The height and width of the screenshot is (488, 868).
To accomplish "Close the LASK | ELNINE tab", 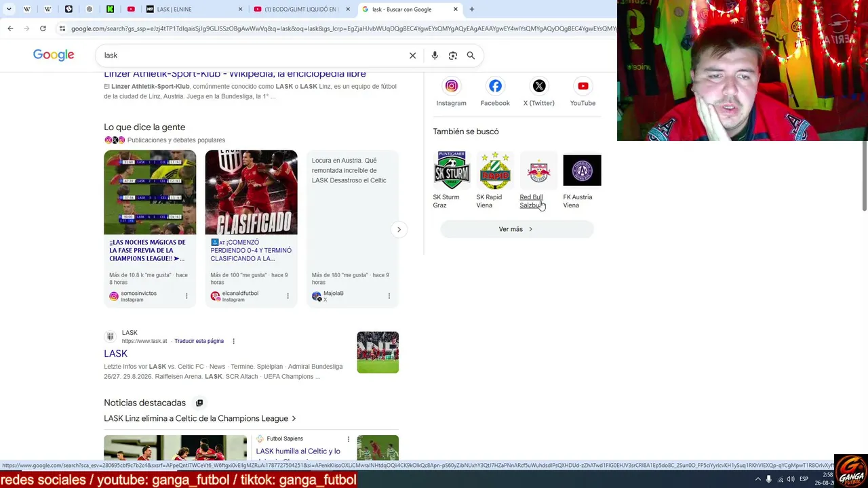I will click(240, 9).
